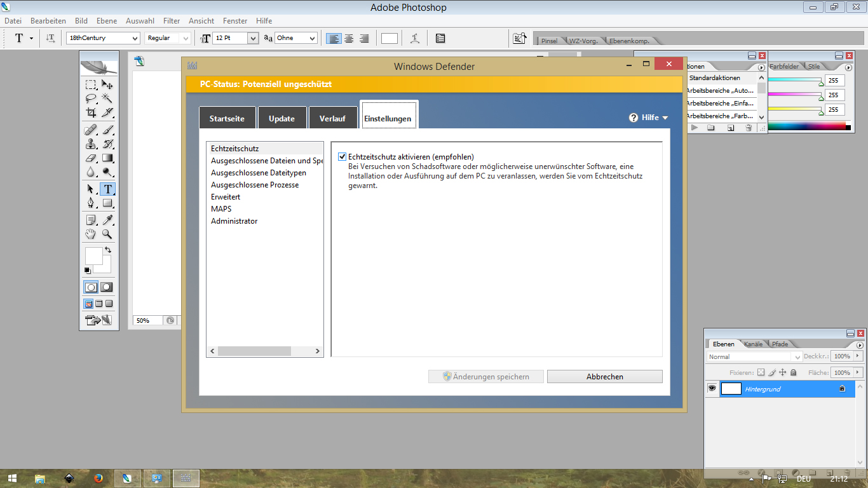Viewport: 868px width, 488px height.
Task: Select MAPS in settings list
Action: click(221, 209)
